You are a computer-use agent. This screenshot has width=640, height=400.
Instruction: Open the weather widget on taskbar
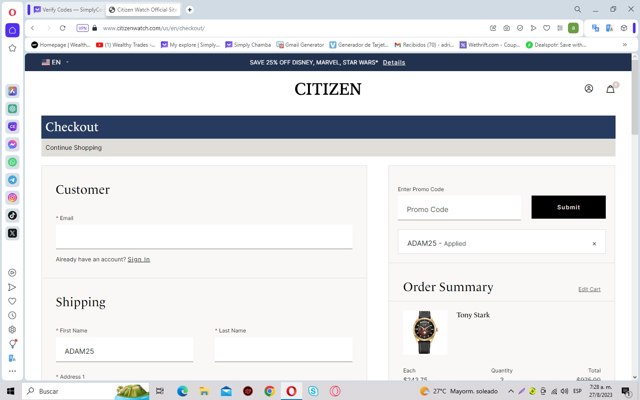click(459, 391)
